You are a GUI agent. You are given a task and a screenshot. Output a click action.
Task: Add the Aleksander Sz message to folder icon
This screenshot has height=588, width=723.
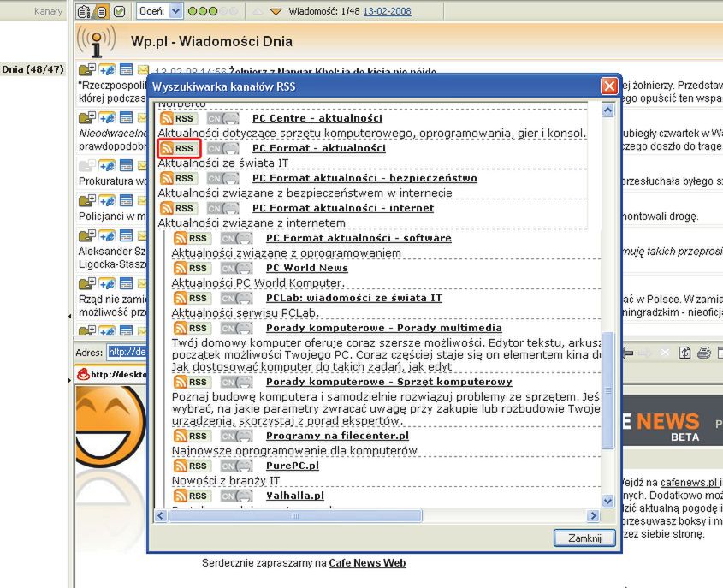(x=86, y=235)
